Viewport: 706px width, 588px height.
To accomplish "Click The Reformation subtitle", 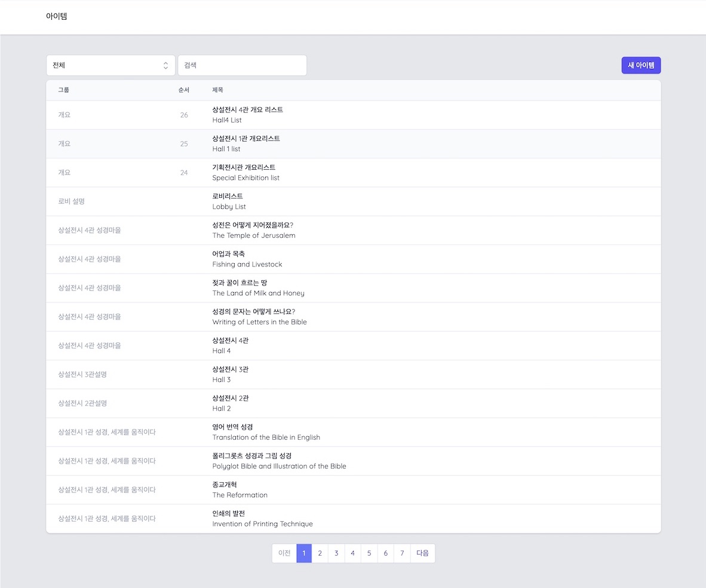I will coord(240,495).
